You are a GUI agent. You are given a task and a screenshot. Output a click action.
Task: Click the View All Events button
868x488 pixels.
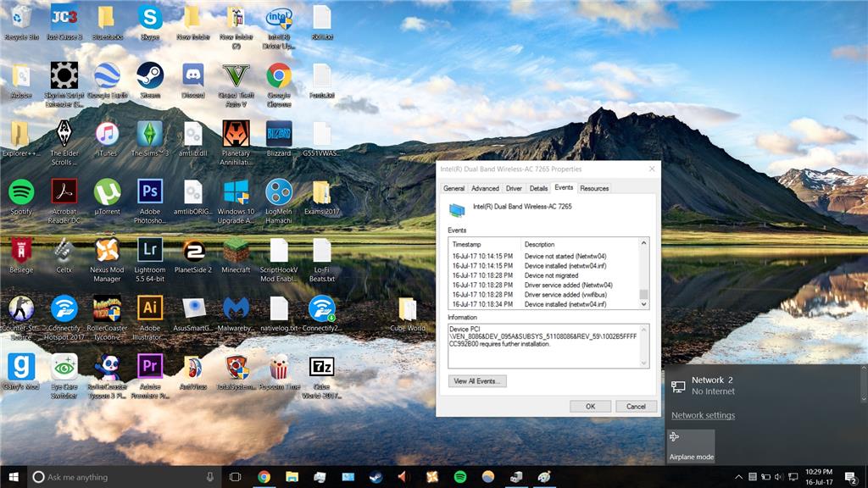476,381
